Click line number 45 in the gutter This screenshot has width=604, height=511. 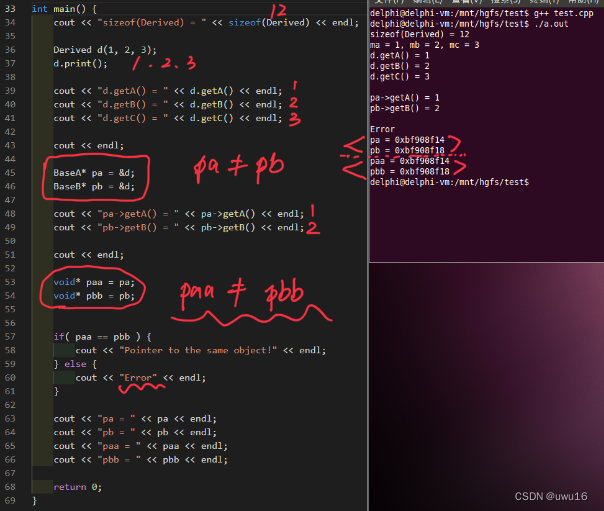pyautogui.click(x=10, y=173)
